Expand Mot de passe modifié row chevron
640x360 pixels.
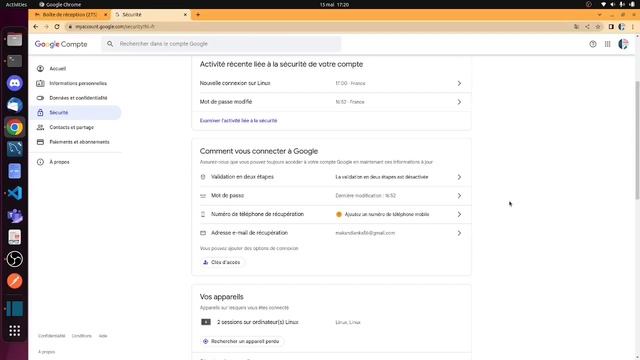[x=459, y=102]
